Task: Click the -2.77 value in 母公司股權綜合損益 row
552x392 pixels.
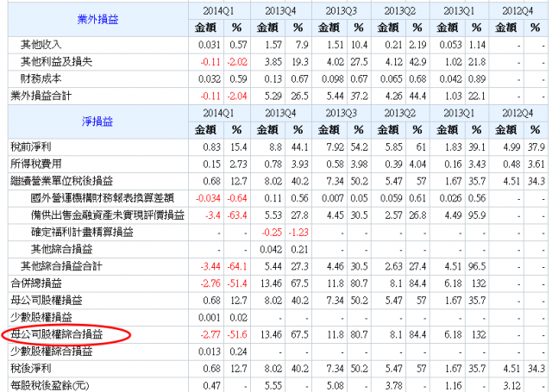Action: click(x=210, y=334)
